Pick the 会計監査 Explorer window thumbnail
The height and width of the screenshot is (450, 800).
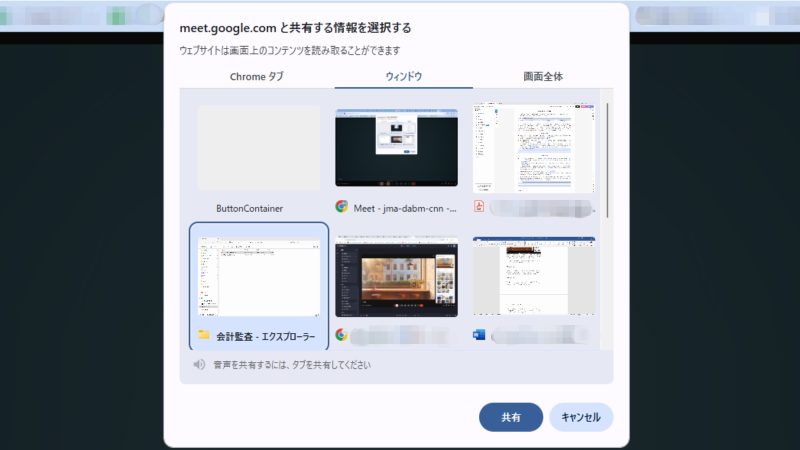(x=259, y=277)
